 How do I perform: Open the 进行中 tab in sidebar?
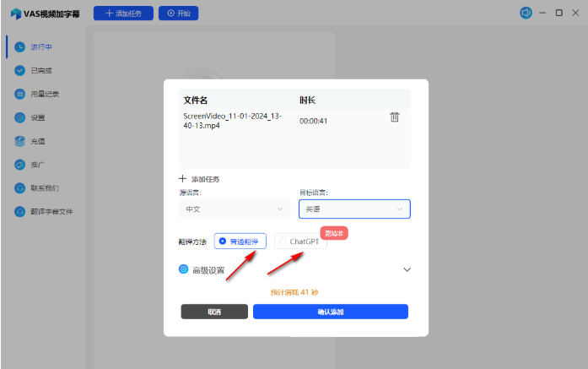coord(43,47)
